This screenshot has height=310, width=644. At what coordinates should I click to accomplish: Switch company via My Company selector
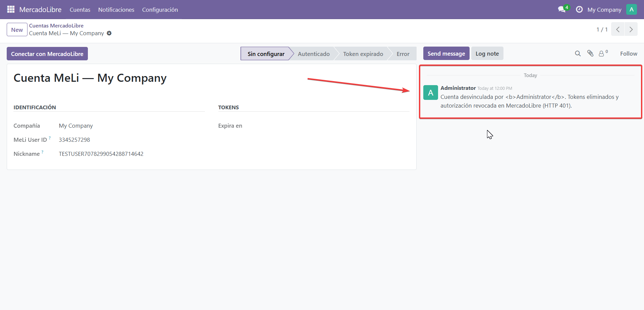pos(604,10)
